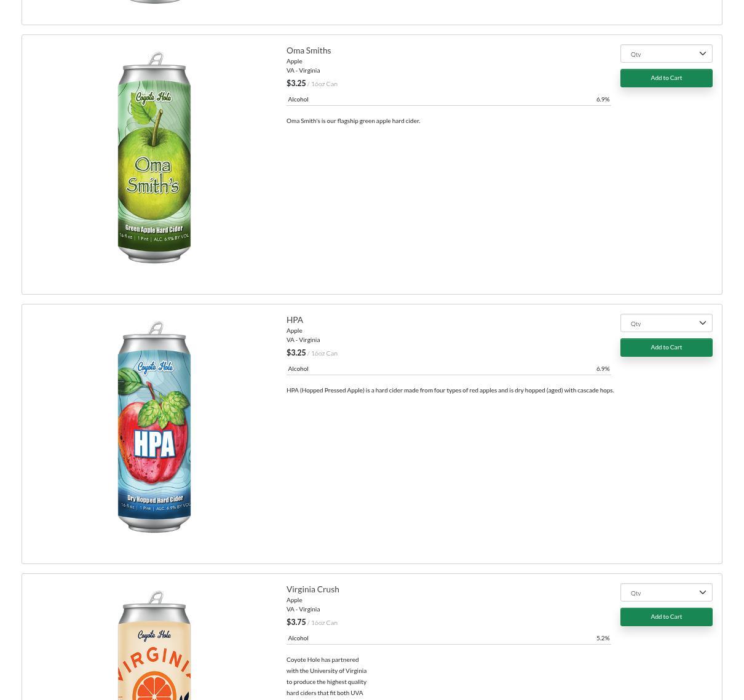Click the chevron arrow in Virginia Crush Qty box
Viewport: 744px width, 700px height.
click(703, 592)
